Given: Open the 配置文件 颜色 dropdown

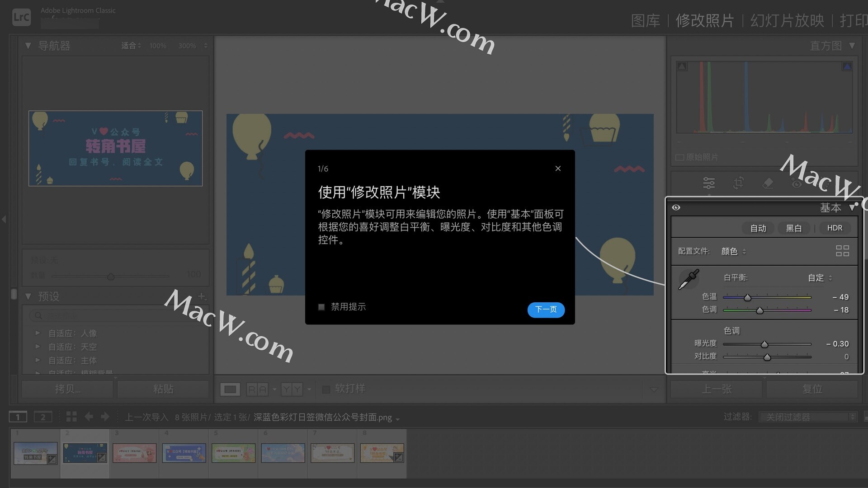Looking at the screenshot, I should pyautogui.click(x=733, y=251).
